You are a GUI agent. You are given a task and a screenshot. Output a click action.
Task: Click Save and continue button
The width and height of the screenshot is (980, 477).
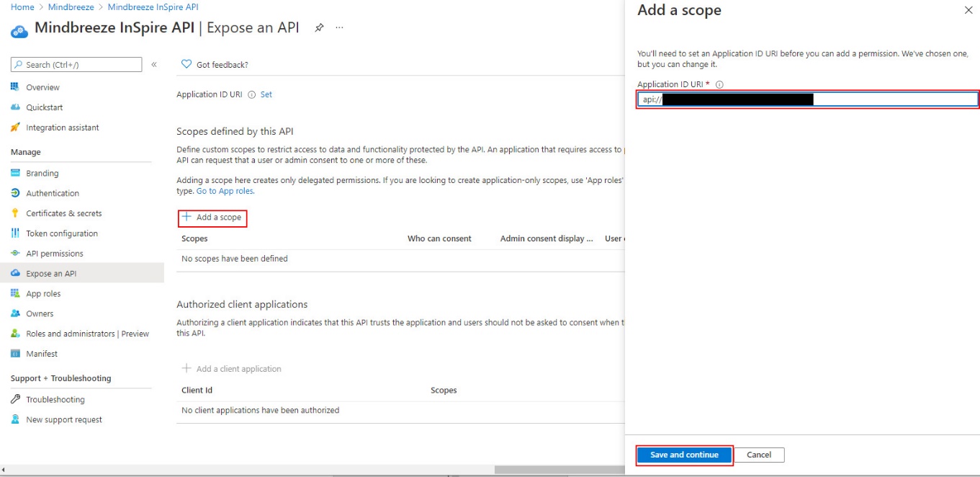(684, 455)
